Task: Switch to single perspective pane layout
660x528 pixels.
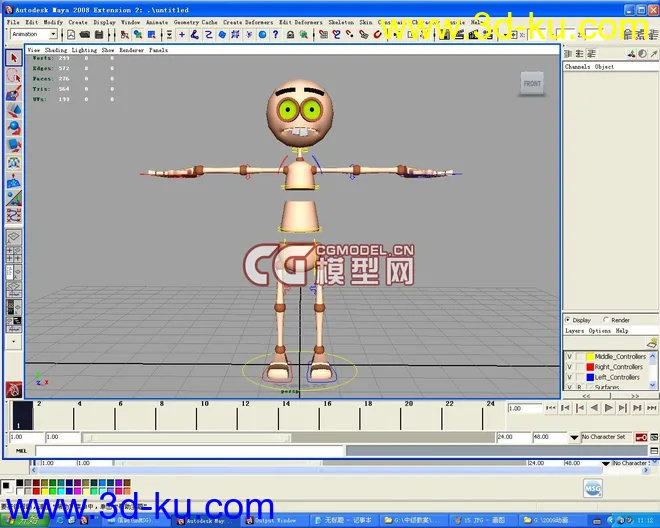Action: click(14, 237)
